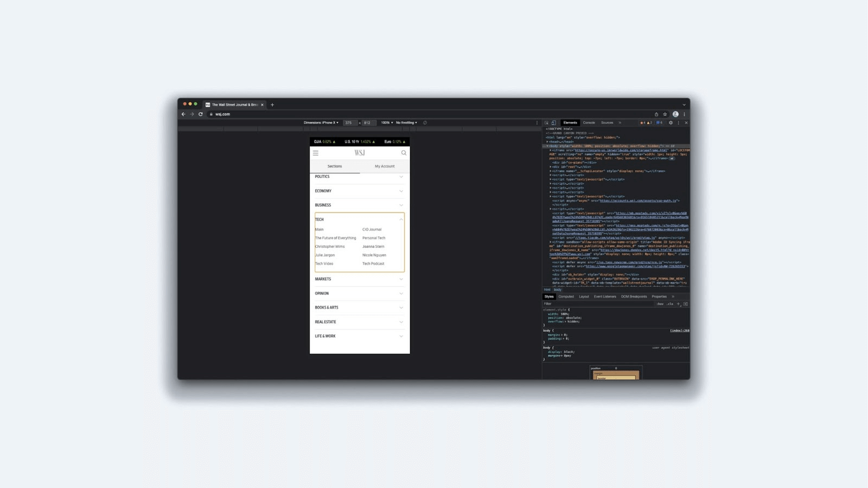Open the Personal Tech link

coord(374,238)
